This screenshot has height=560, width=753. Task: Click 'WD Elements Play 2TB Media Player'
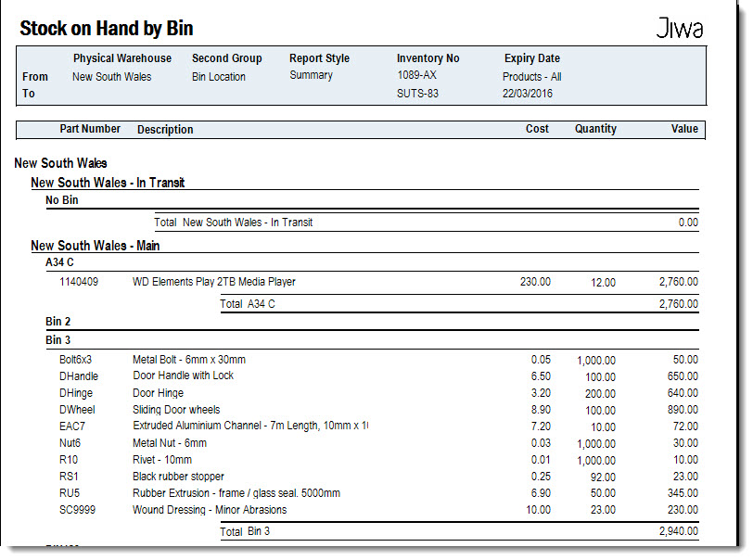(213, 282)
